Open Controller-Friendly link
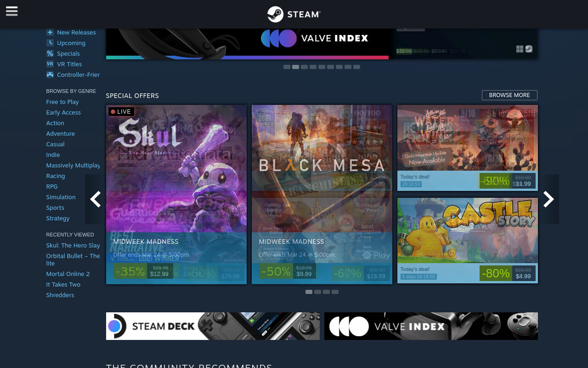Viewport: 588px width, 368px height. 78,75
